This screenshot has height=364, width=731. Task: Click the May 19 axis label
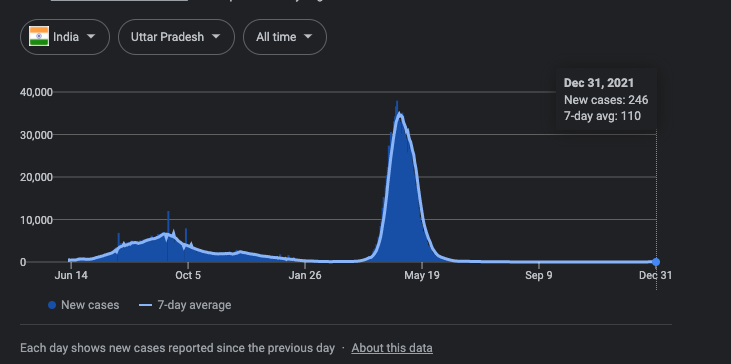click(x=422, y=275)
